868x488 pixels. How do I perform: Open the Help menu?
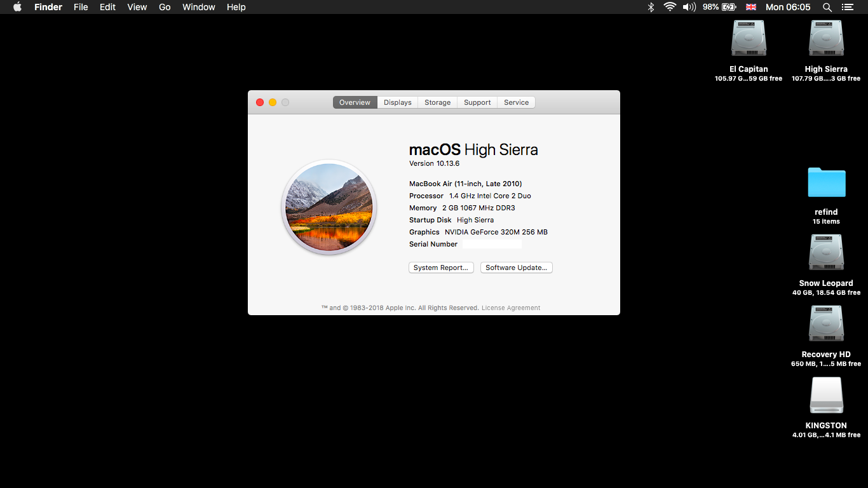[x=236, y=7]
